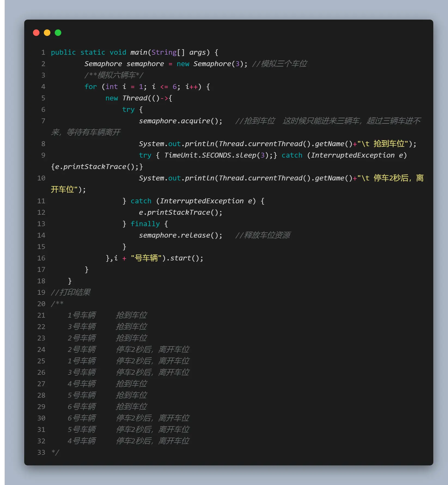
Task: Click '2号车辆 停车2秒后' on line 24
Action: (110, 349)
